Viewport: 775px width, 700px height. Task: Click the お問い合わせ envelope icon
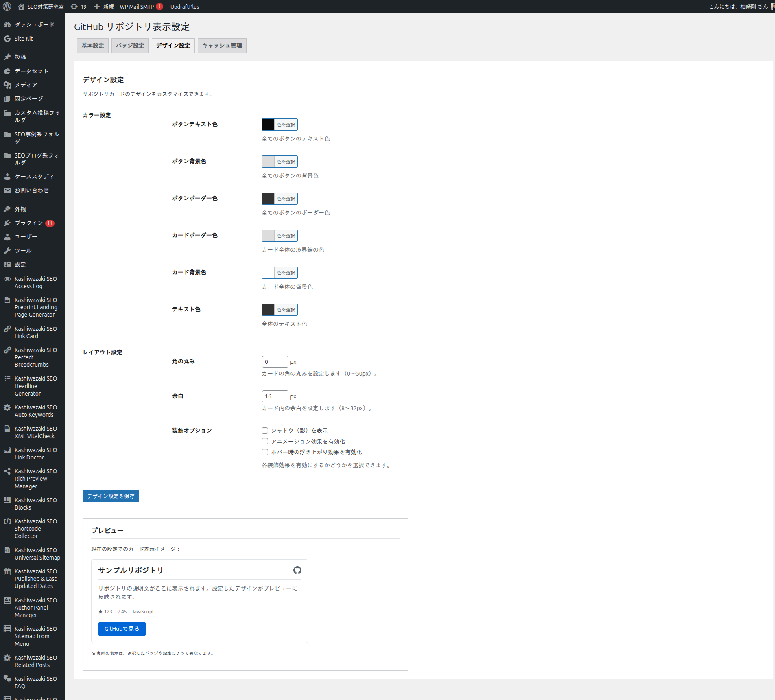(x=7, y=190)
